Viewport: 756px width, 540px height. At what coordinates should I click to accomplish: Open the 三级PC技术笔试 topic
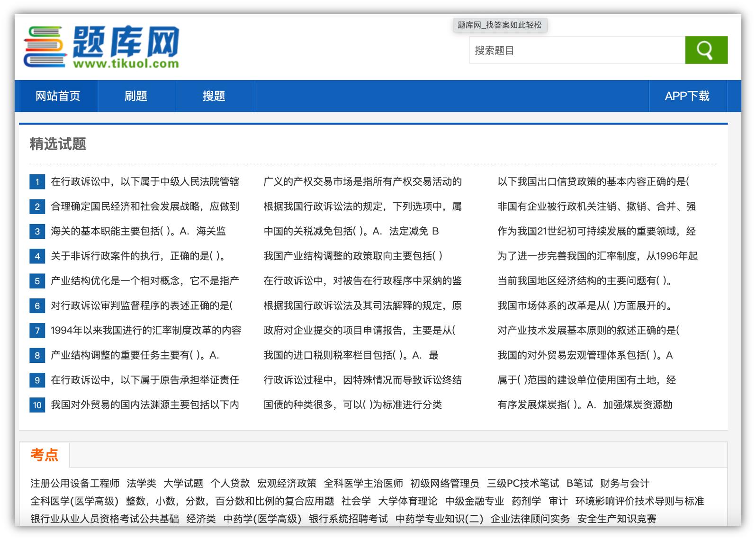click(x=523, y=483)
